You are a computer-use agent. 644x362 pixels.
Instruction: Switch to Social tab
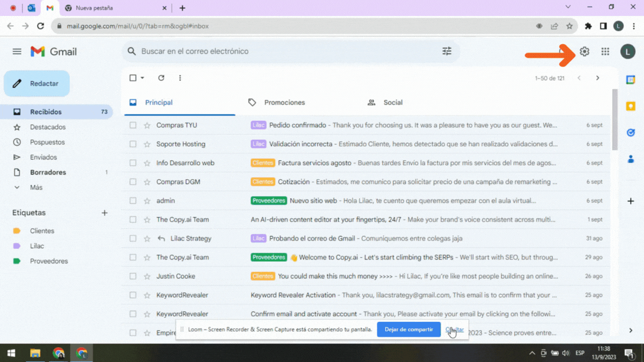[393, 103]
